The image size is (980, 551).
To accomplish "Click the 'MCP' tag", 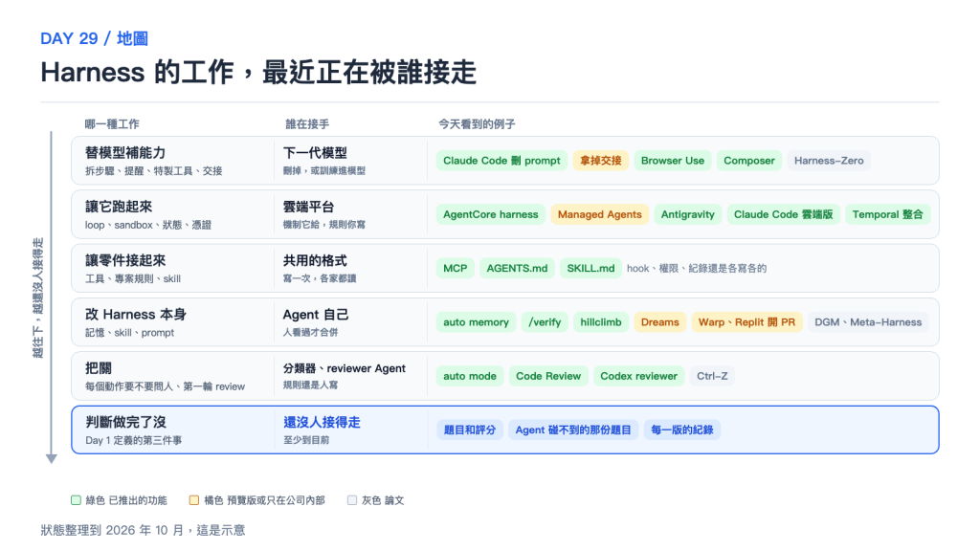I will point(455,268).
